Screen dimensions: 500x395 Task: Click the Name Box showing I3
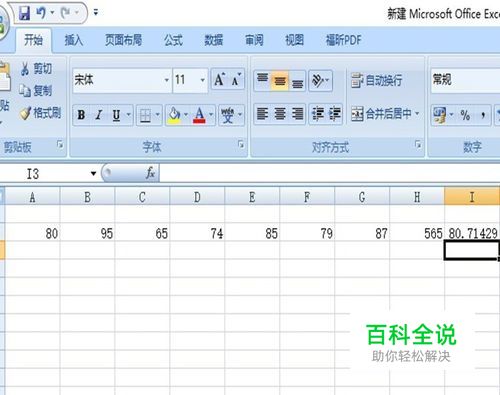pyautogui.click(x=43, y=174)
